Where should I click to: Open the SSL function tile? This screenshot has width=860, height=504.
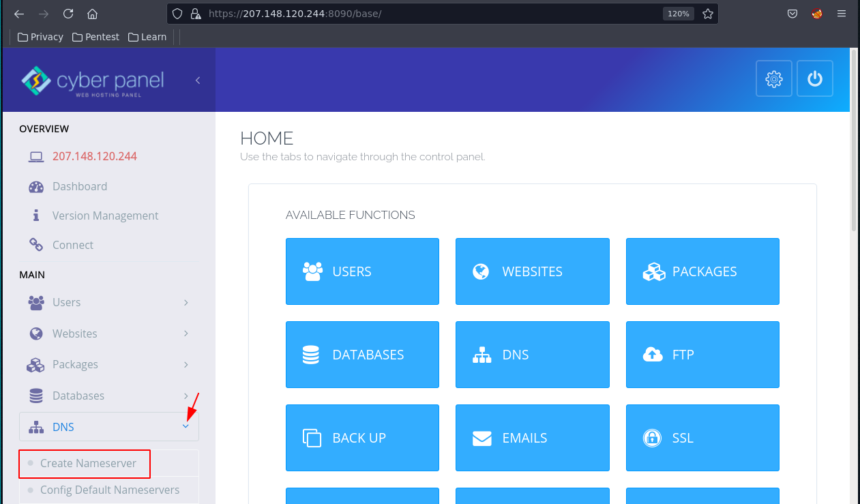pos(702,438)
